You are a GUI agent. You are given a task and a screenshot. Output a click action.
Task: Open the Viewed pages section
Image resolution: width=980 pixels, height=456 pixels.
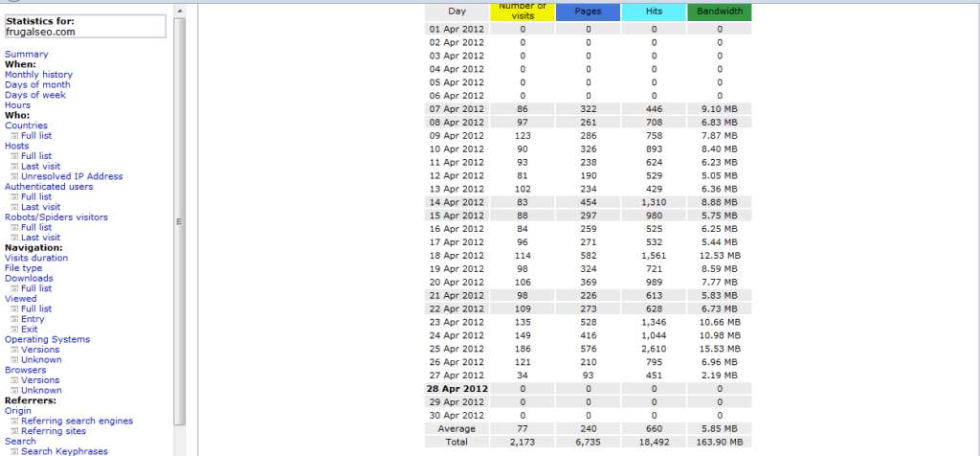click(x=21, y=298)
